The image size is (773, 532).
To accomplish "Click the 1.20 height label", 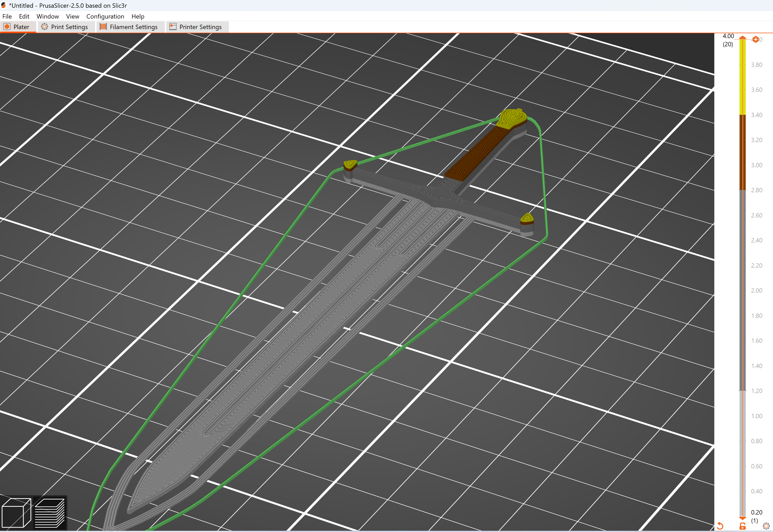I will pyautogui.click(x=757, y=391).
